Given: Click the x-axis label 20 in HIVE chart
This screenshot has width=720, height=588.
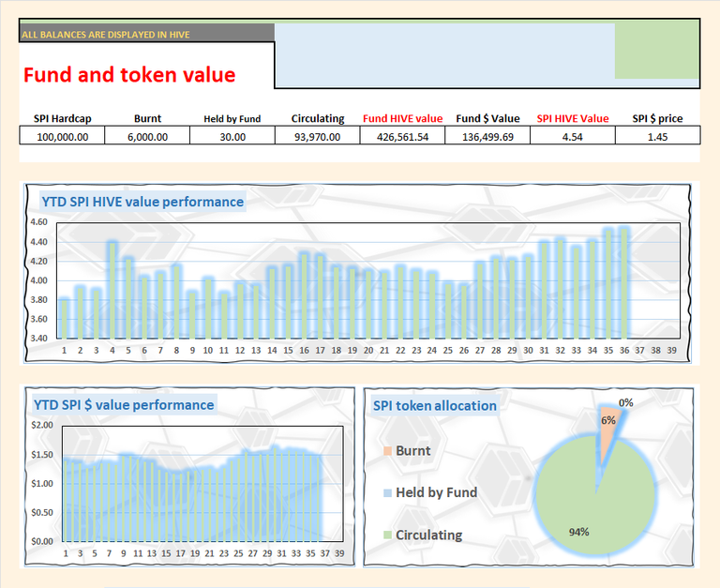Looking at the screenshot, I should click(368, 350).
